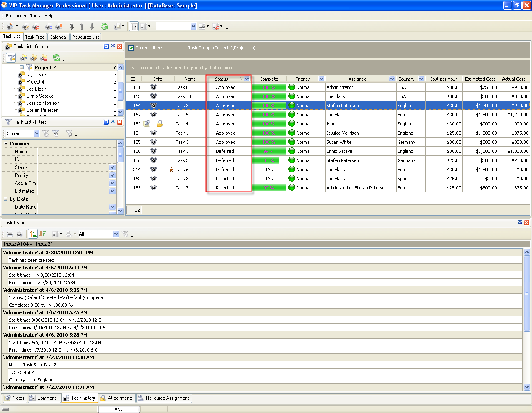Expand the Project 2 tree node
This screenshot has height=413, width=532.
pyautogui.click(x=22, y=67)
